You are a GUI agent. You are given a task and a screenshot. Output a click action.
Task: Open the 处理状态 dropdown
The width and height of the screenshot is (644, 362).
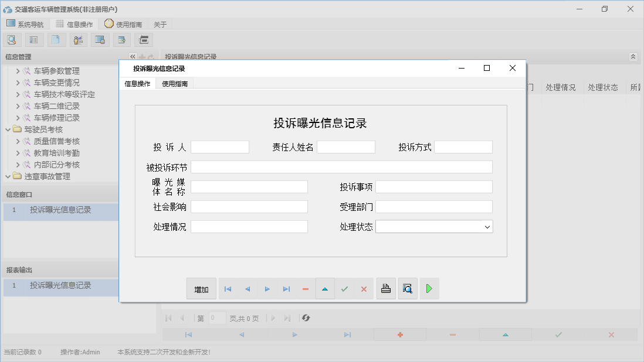487,226
